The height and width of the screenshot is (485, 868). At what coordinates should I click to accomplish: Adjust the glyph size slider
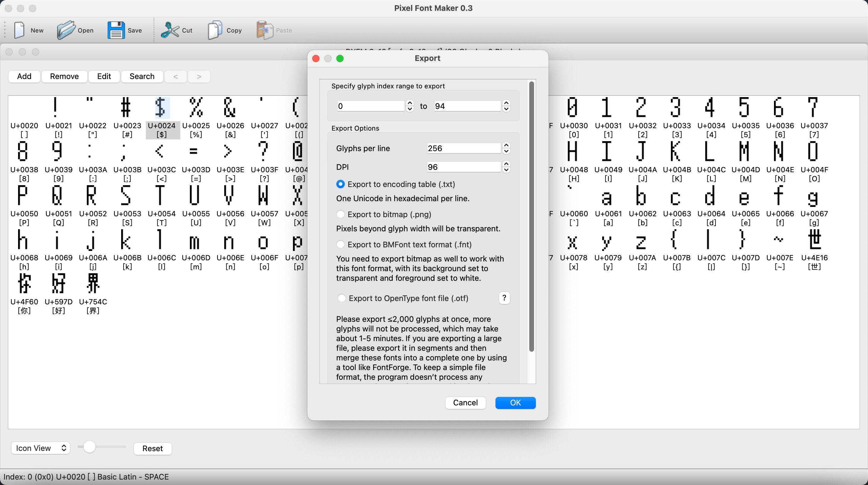pos(90,447)
